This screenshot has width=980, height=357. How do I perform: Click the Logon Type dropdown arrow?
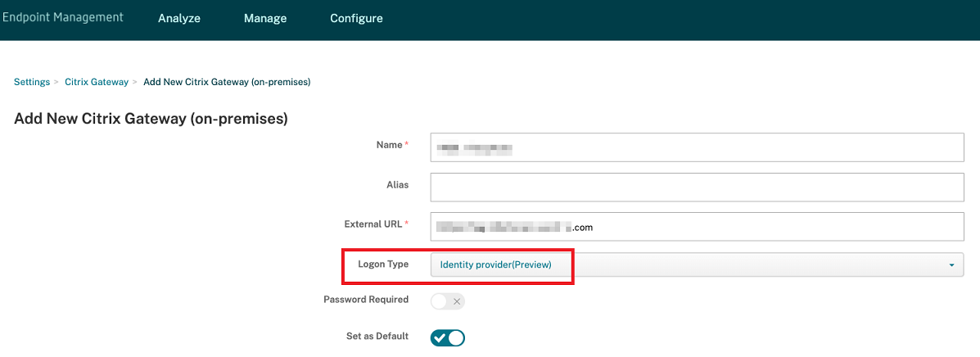pyautogui.click(x=951, y=265)
